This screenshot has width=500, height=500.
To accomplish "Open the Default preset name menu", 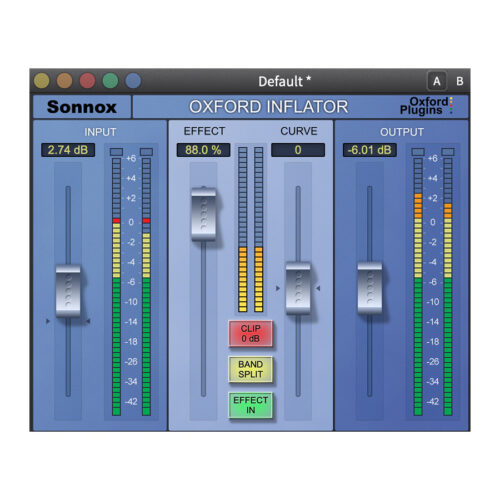I will point(285,81).
